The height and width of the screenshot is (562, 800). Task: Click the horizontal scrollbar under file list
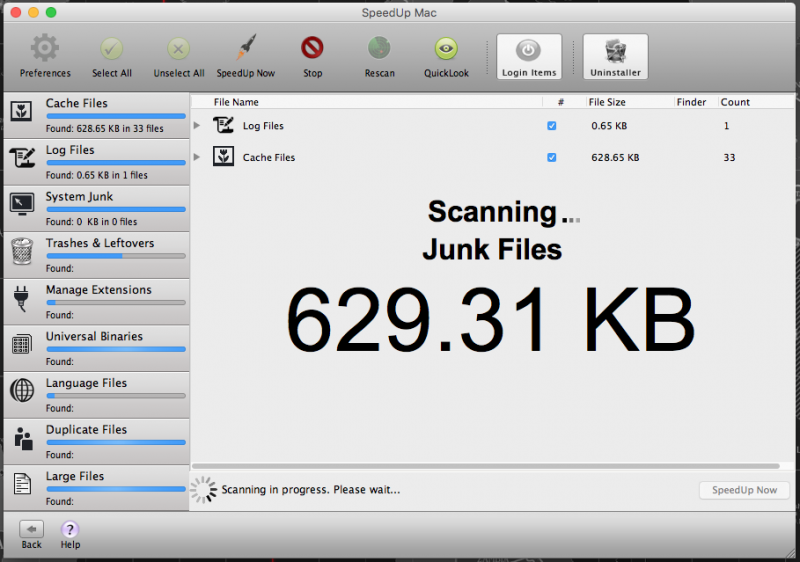coord(486,466)
